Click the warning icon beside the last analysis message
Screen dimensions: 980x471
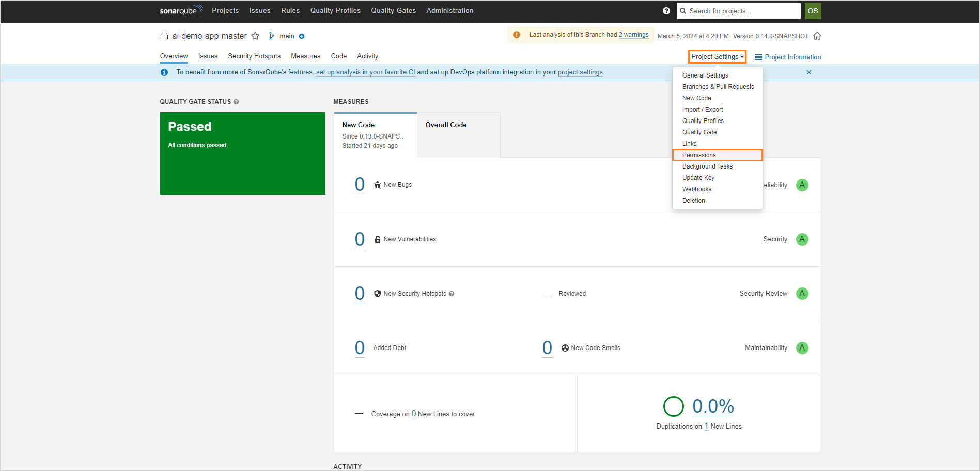517,35
